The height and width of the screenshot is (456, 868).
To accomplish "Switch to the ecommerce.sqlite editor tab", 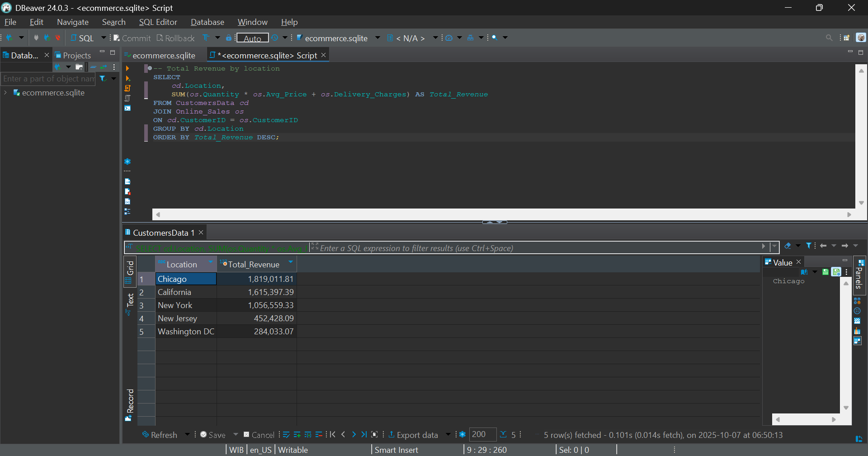I will pos(164,55).
